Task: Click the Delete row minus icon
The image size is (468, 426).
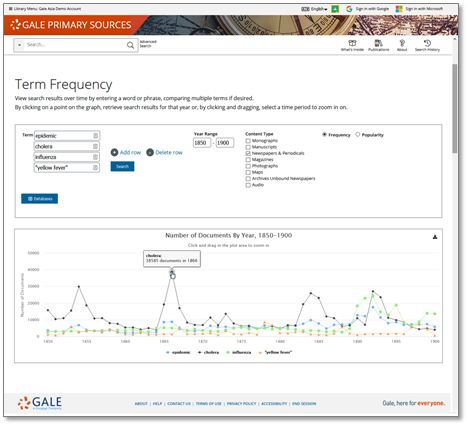Action: tap(150, 152)
